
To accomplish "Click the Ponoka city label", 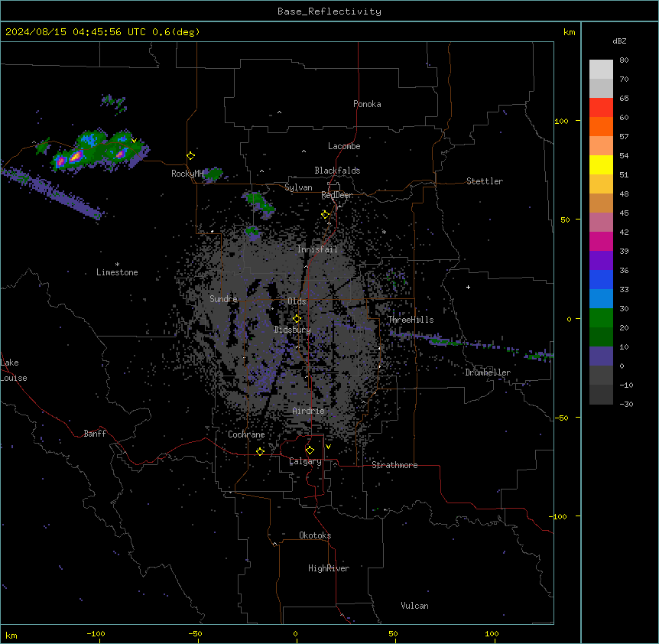I will pyautogui.click(x=367, y=104).
